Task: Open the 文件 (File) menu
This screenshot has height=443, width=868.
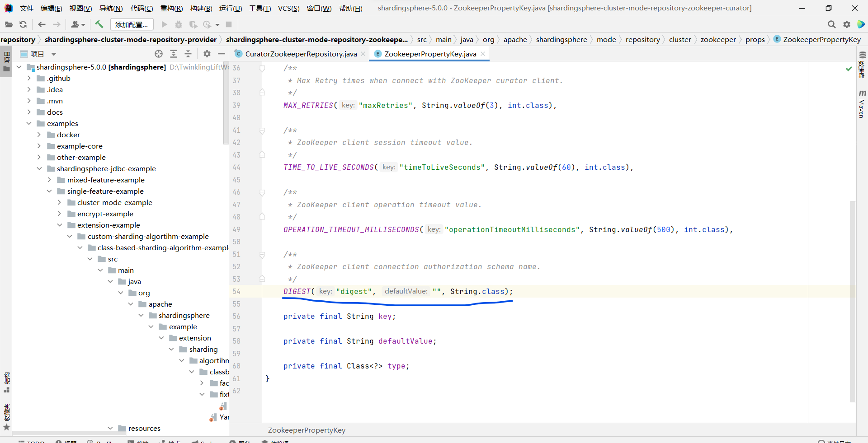Action: click(x=27, y=8)
